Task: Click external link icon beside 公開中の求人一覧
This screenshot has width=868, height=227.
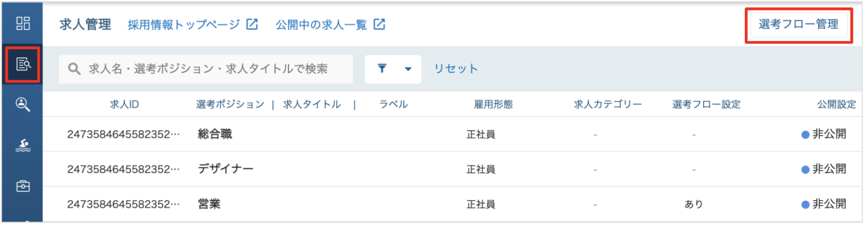Action: click(379, 24)
